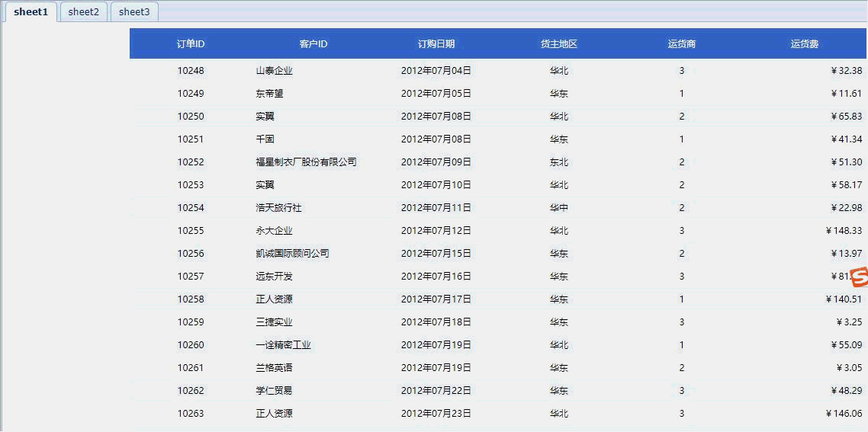Select order ID cell 10256
Viewport: 868px width, 432px height.
tap(191, 254)
